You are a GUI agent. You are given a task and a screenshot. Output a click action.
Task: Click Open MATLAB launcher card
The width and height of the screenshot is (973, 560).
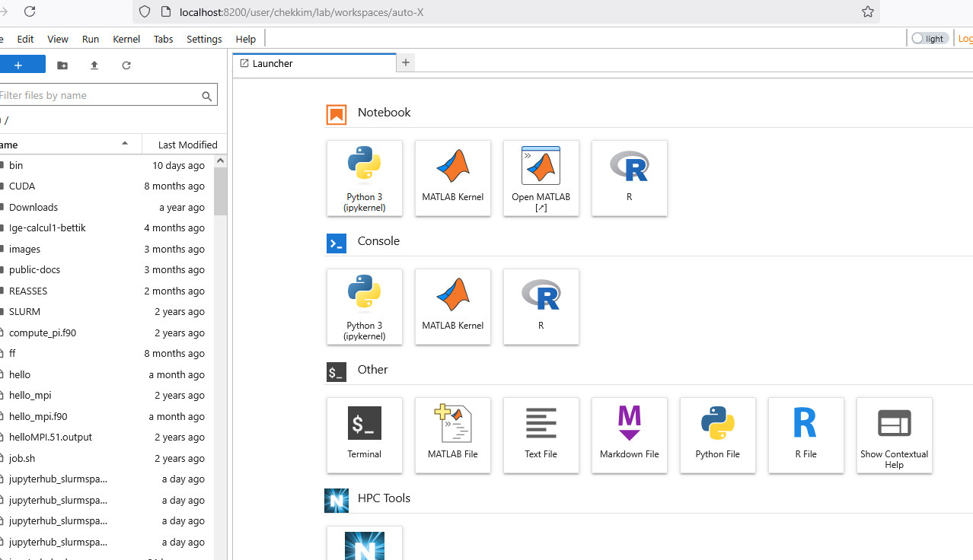click(541, 178)
